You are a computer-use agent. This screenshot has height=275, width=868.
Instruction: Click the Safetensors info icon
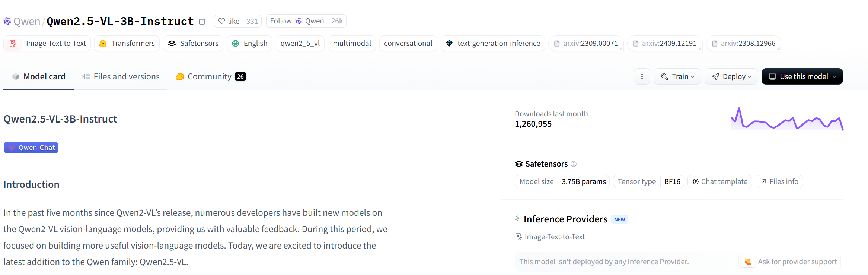click(574, 164)
